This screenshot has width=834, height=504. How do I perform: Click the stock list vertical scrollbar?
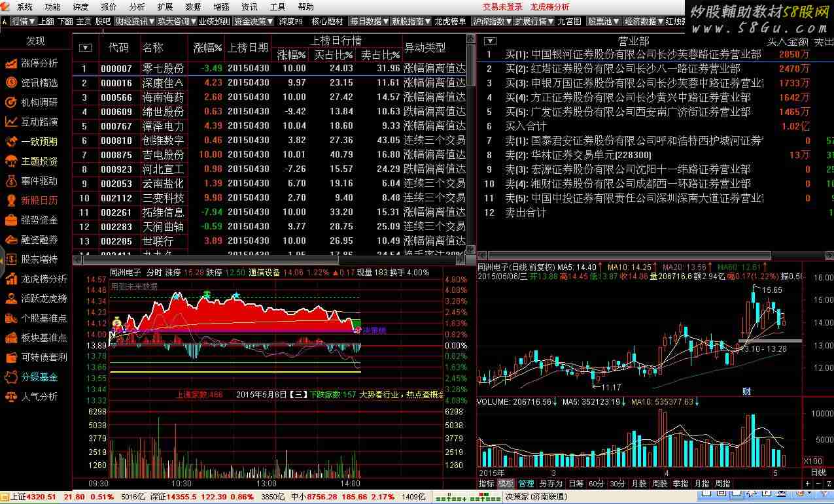click(472, 143)
